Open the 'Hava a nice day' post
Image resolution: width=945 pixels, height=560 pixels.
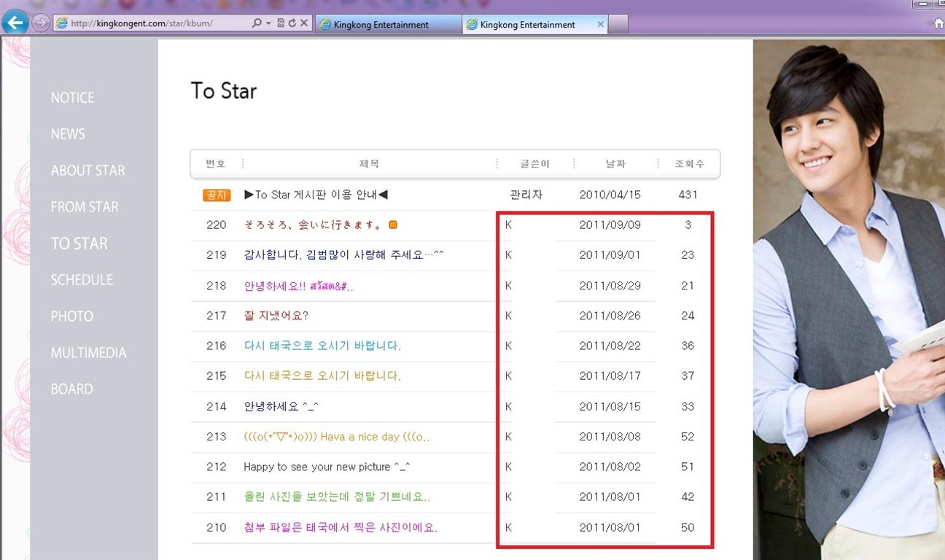tap(337, 437)
